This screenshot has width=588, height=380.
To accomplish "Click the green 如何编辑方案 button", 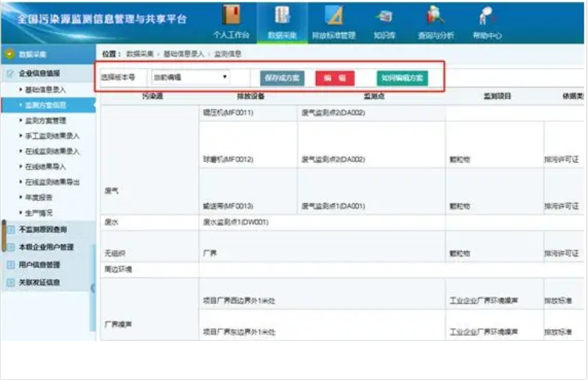I will point(402,78).
